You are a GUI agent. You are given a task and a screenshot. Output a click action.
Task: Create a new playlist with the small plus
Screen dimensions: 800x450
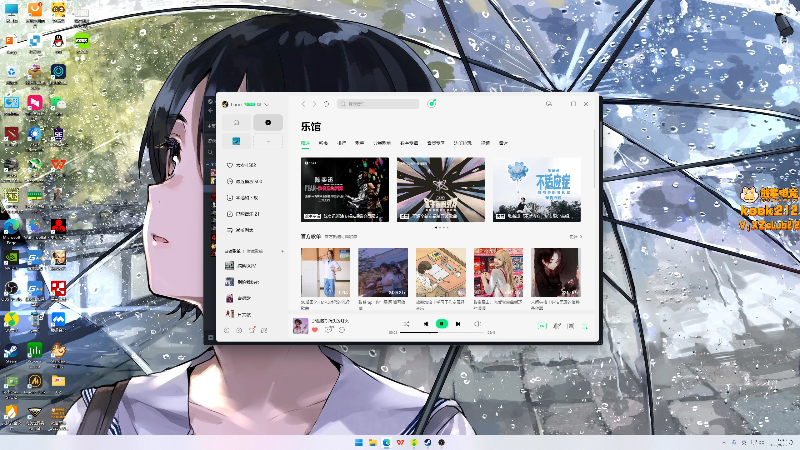coord(282,251)
